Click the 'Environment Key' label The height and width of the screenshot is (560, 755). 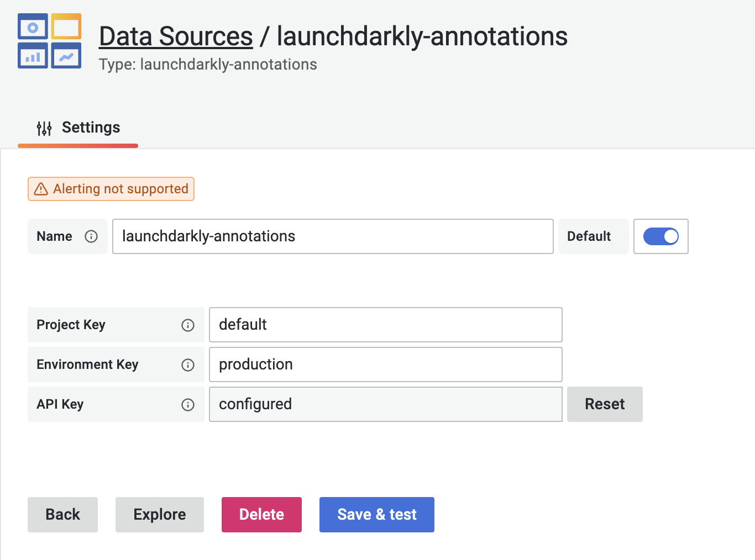click(x=87, y=364)
